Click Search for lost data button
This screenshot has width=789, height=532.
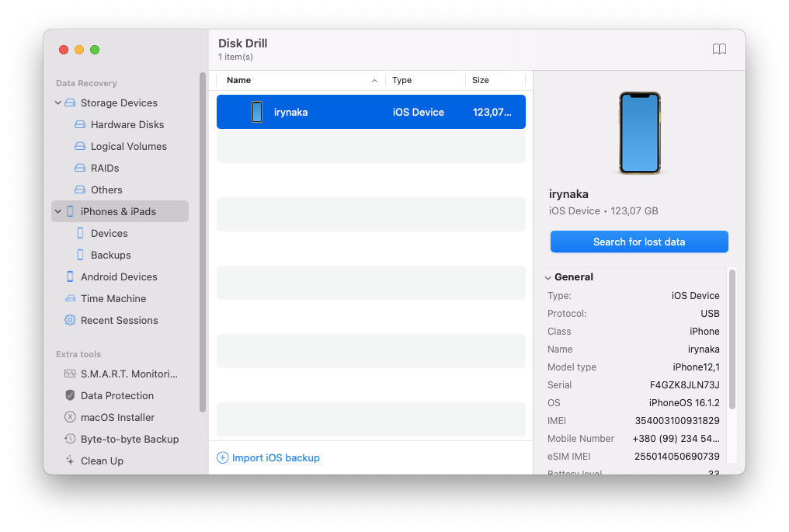(639, 242)
